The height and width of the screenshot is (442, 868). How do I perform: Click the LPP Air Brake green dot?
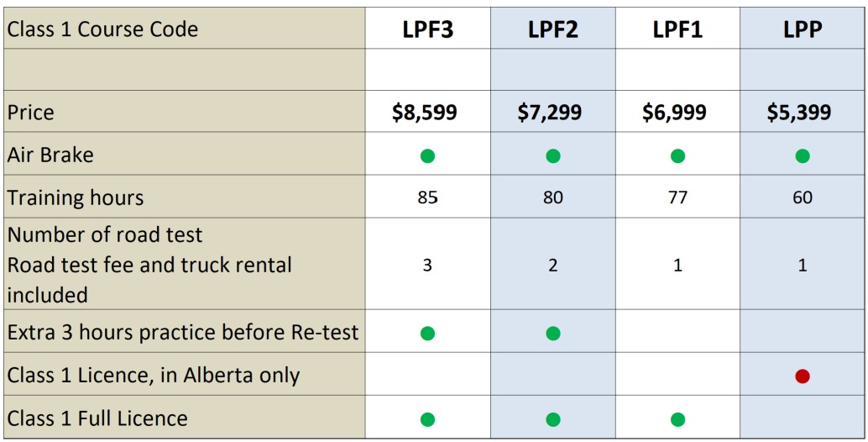[x=803, y=156]
